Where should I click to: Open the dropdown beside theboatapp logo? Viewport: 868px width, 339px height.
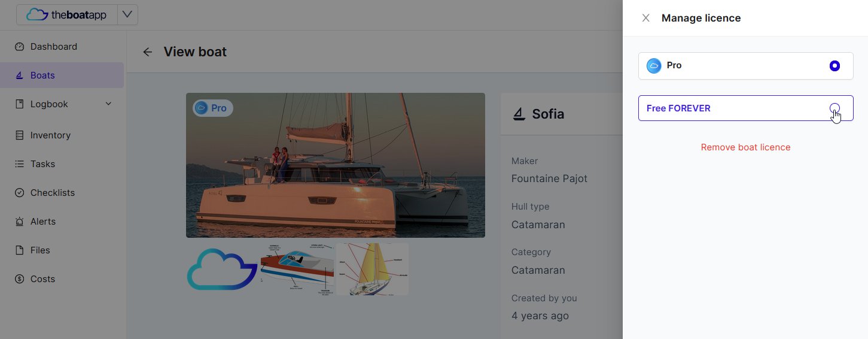tap(127, 15)
